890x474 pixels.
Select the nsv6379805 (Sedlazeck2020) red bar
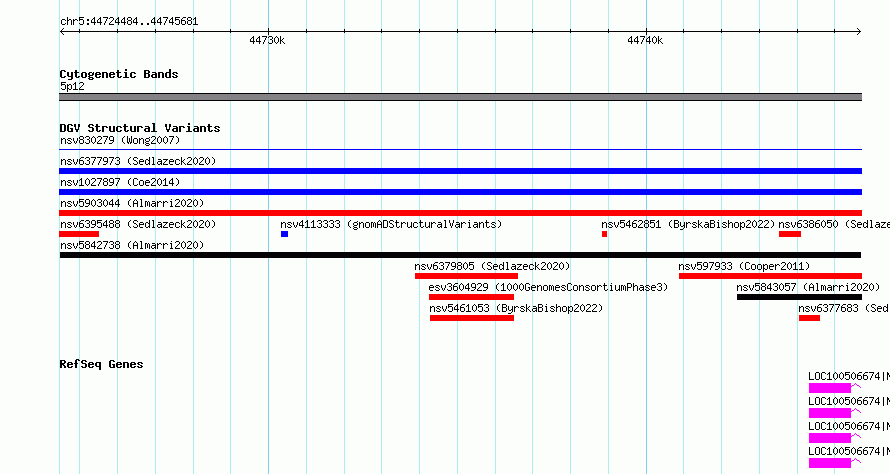(466, 276)
